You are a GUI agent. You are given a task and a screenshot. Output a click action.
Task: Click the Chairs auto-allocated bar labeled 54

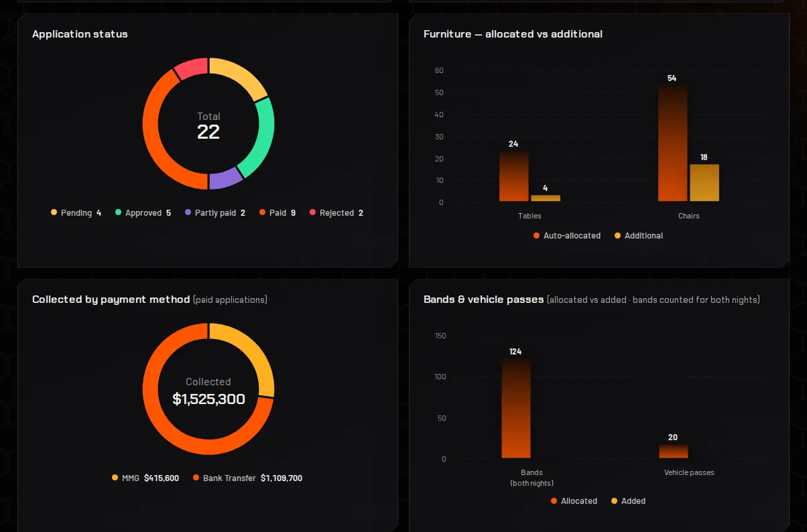(x=672, y=143)
